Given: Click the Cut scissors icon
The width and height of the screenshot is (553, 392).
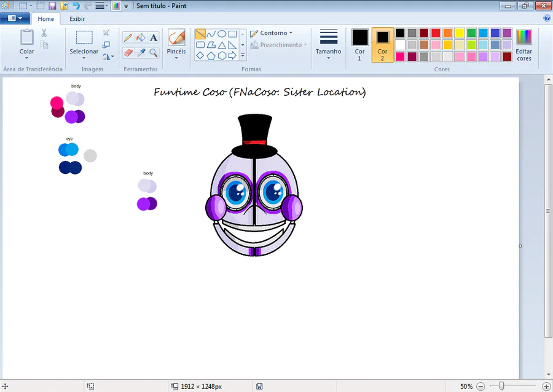Looking at the screenshot, I should 44,33.
